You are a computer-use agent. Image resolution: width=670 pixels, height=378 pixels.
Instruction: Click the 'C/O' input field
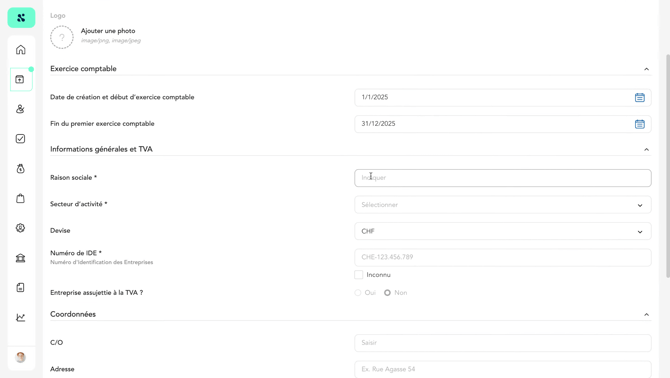click(502, 343)
